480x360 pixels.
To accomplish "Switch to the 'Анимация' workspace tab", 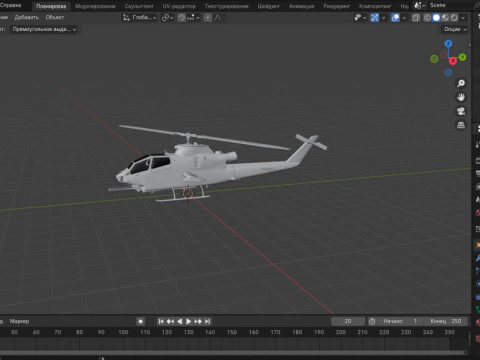I will click(301, 6).
